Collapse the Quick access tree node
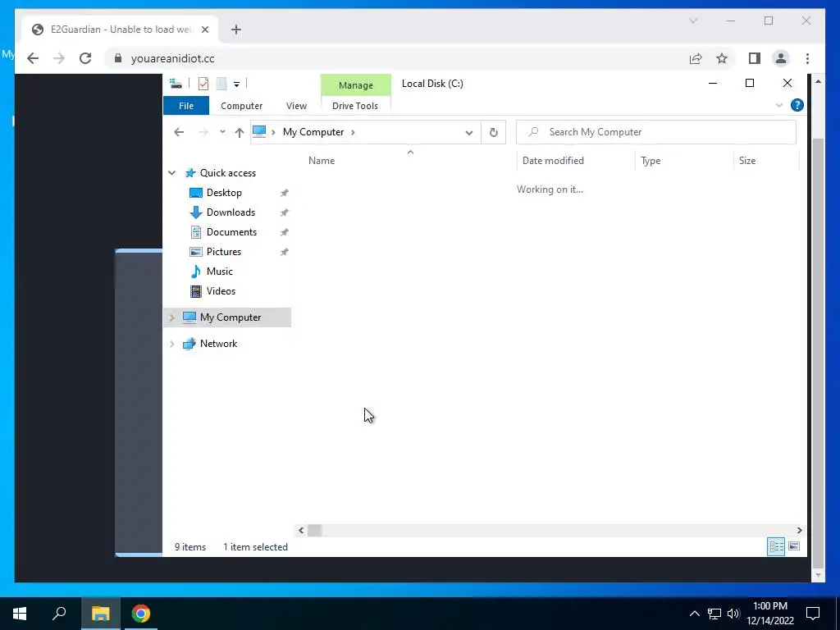Screen dimensions: 840x630 point(172,173)
